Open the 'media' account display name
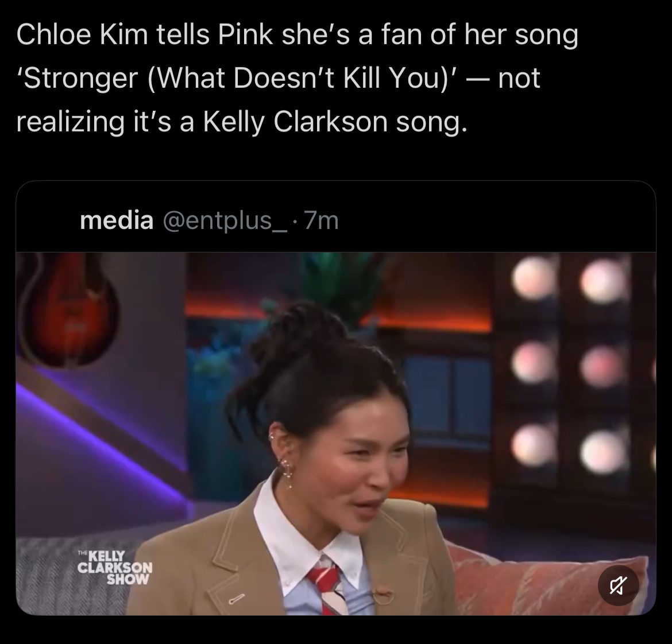672x644 pixels. [x=117, y=220]
